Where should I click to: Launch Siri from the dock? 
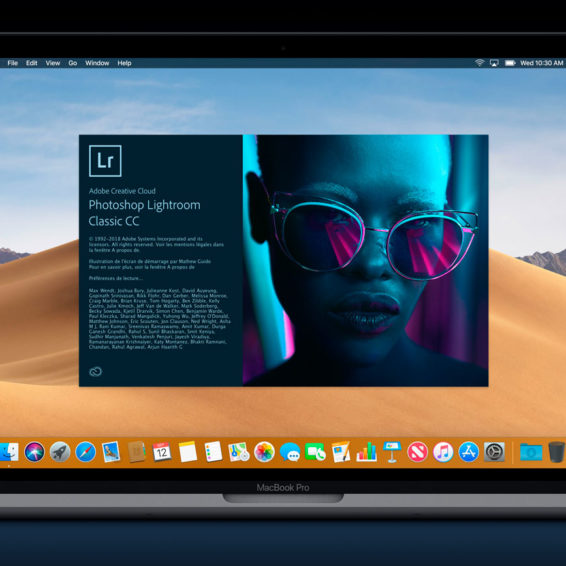(35, 452)
